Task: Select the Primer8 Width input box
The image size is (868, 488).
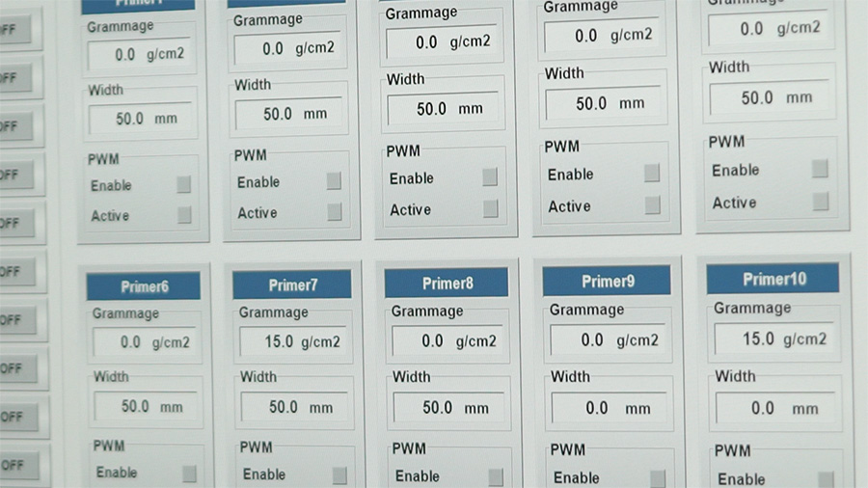Action: pos(448,408)
